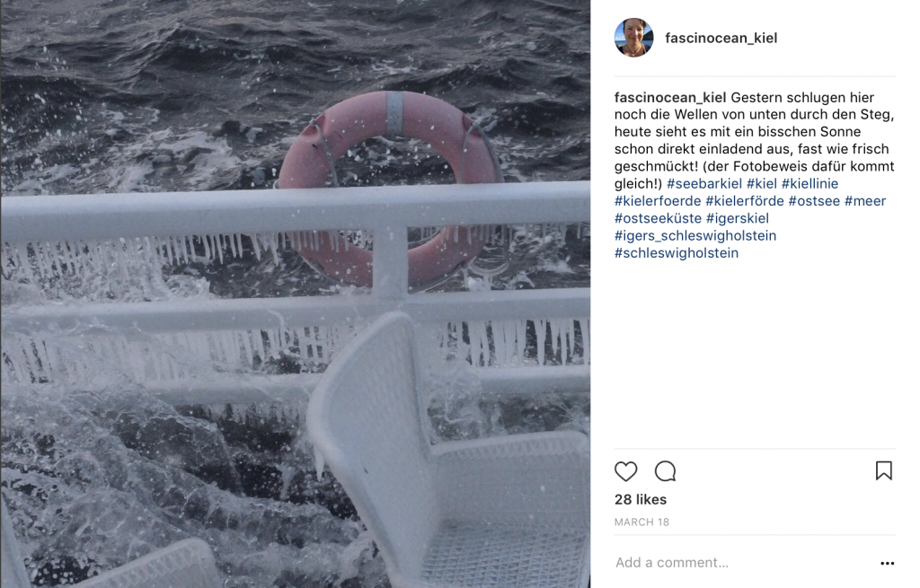Viewport: 920px width, 588px height.
Task: Open the #kielerfoerde hashtag
Action: [x=658, y=201]
